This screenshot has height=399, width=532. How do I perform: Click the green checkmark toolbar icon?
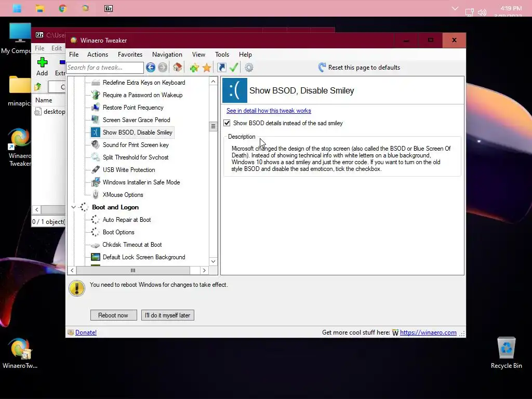[234, 68]
